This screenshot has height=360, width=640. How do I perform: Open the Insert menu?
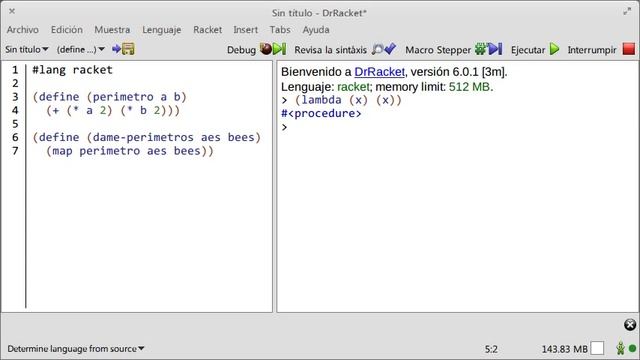[x=246, y=30]
